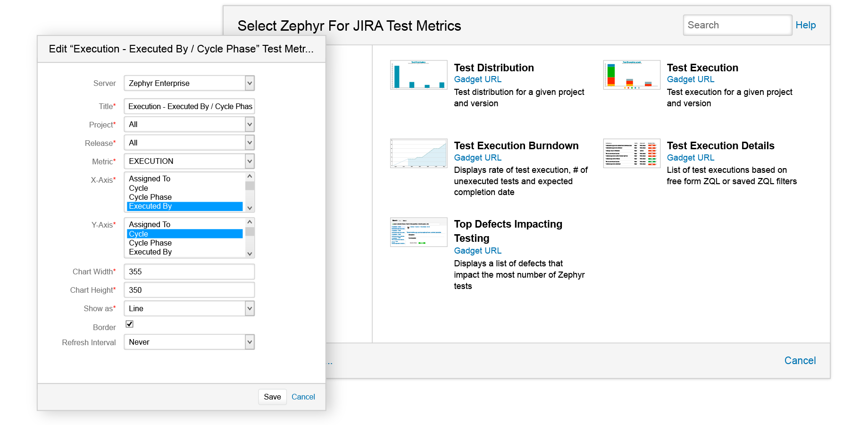Open Gadget URL under Test Execution Details
The width and height of the screenshot is (868, 425).
[691, 158]
